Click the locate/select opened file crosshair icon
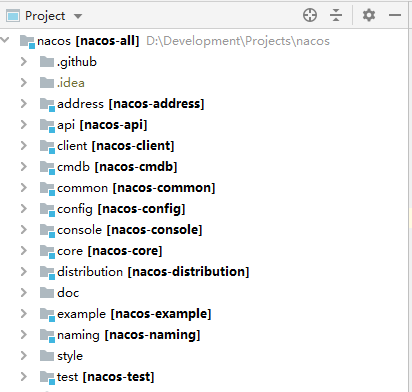412x392 pixels. 310,15
